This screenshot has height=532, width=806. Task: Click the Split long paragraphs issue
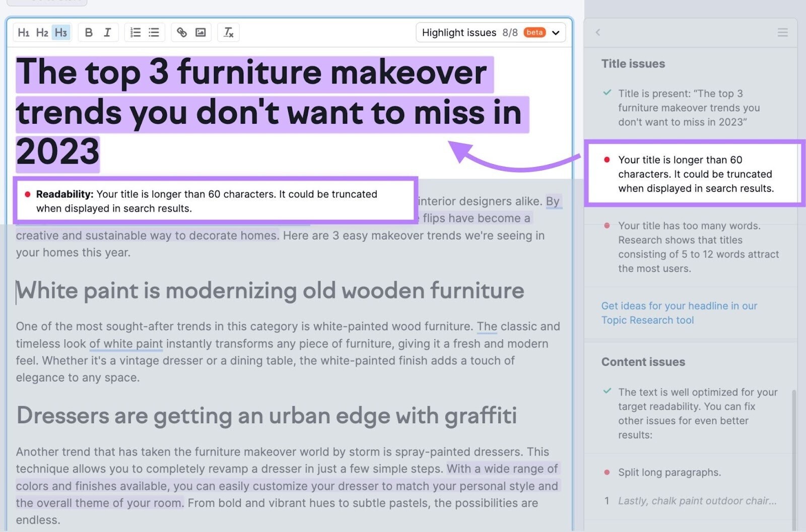(x=670, y=473)
